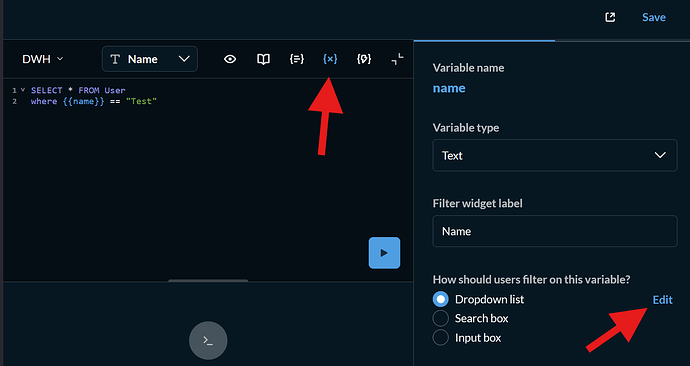The image size is (690, 366).
Task: Select the Input box radio option
Action: click(x=440, y=337)
